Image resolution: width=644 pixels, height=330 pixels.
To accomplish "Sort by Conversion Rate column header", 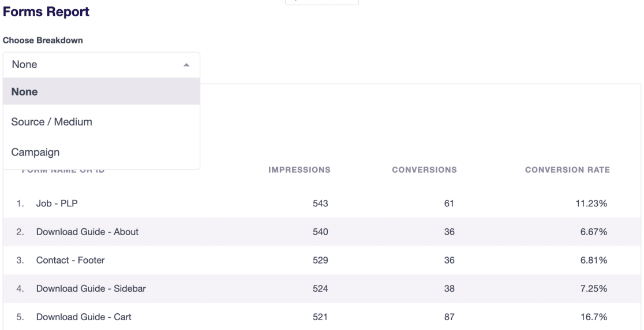I will [567, 170].
